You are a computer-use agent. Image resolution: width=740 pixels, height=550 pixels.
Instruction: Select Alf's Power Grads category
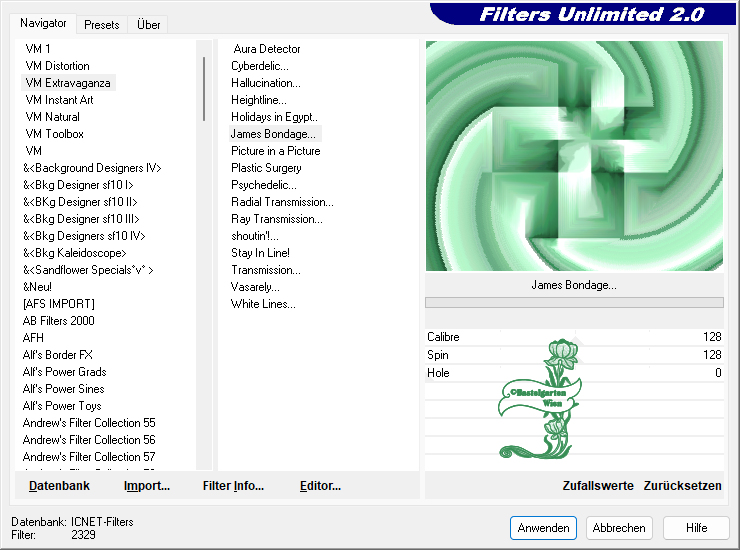point(65,372)
